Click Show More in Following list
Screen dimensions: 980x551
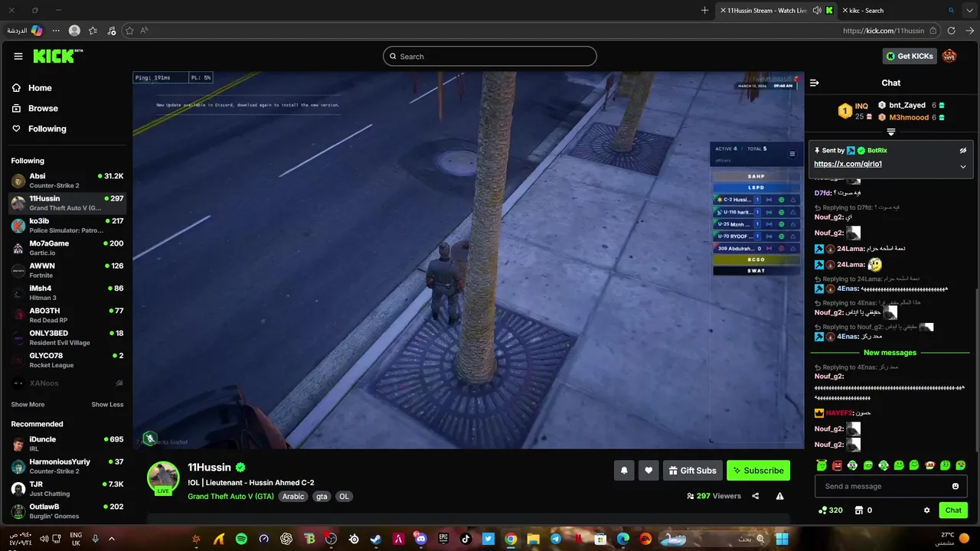coord(28,404)
